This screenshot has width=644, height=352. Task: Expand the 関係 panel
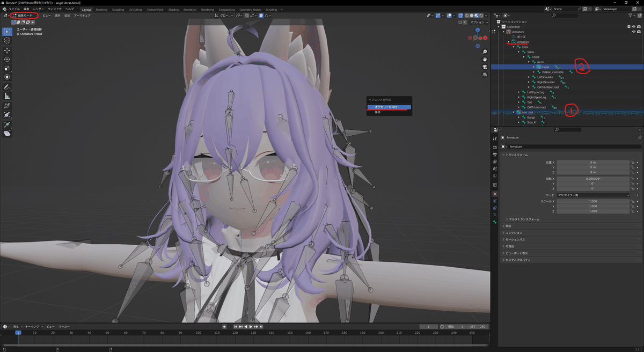(507, 226)
